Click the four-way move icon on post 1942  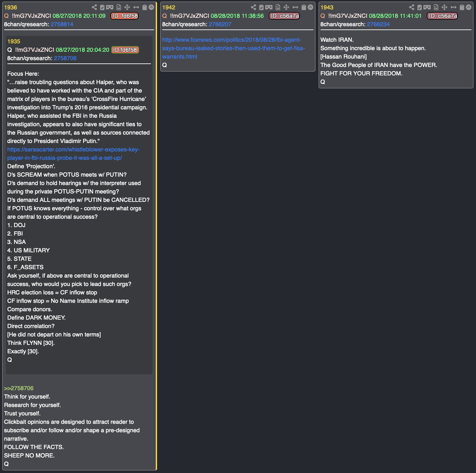[286, 7]
